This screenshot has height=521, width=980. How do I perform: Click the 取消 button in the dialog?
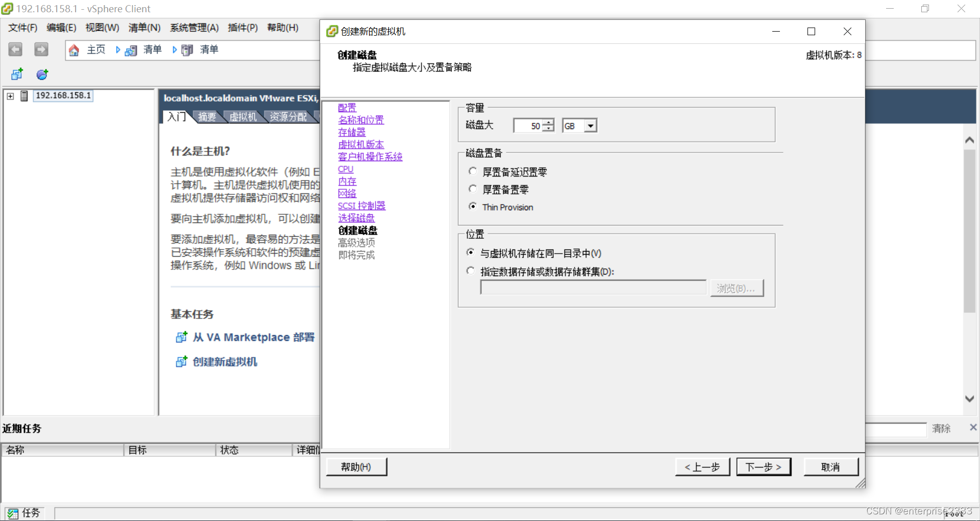pyautogui.click(x=831, y=466)
